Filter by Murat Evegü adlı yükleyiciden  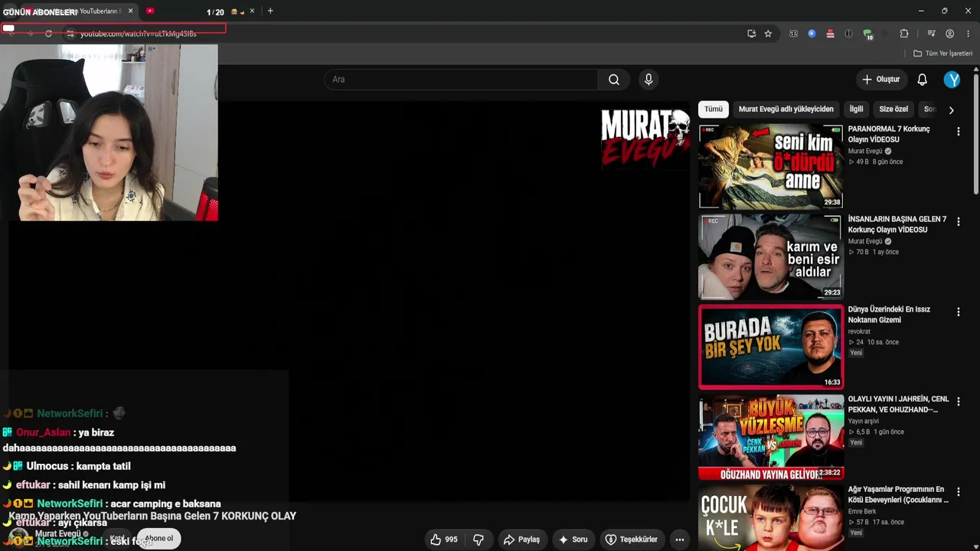786,109
